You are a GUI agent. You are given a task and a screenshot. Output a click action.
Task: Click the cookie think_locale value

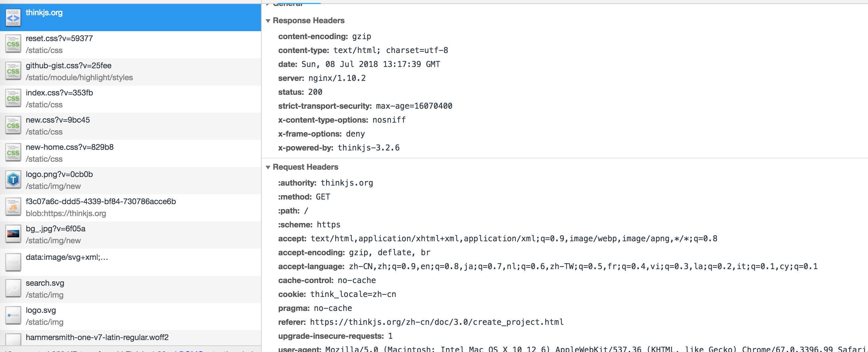pos(353,294)
